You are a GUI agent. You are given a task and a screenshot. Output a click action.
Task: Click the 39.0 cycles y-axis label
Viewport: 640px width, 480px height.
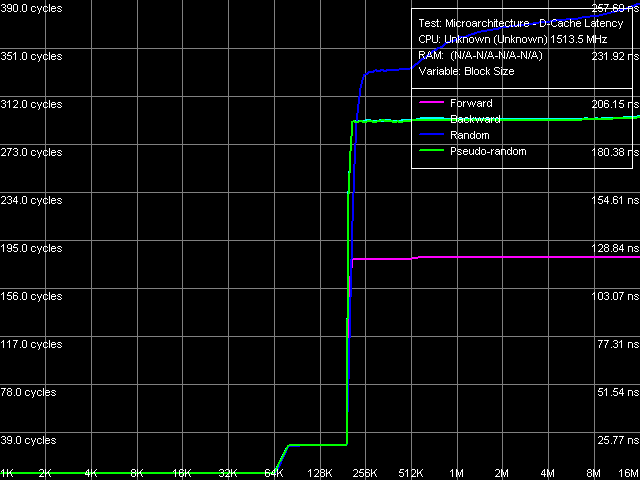click(x=29, y=440)
